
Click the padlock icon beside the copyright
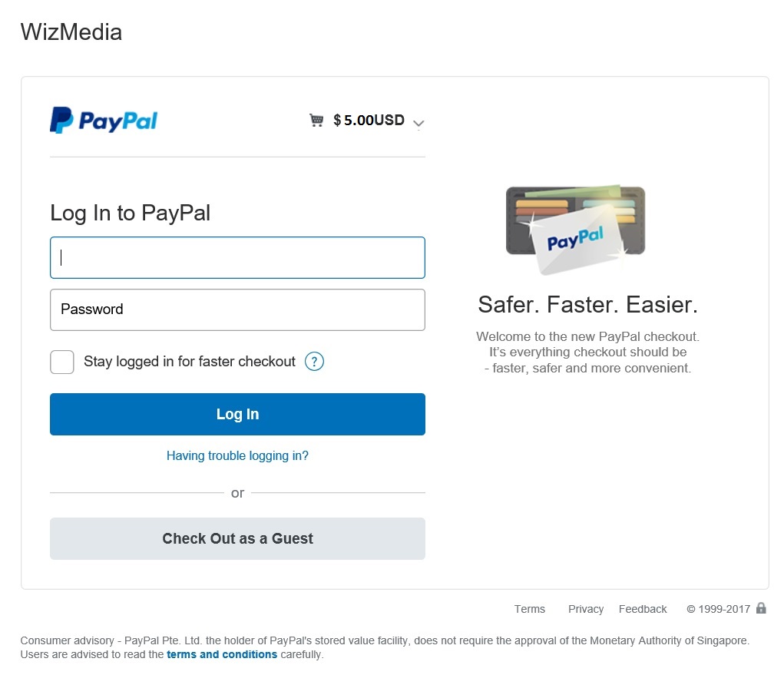(761, 607)
